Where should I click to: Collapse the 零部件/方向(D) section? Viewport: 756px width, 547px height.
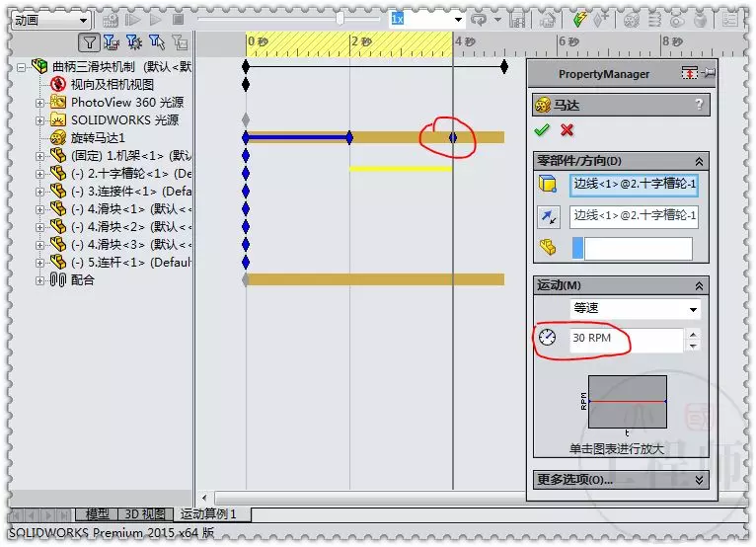pos(699,162)
